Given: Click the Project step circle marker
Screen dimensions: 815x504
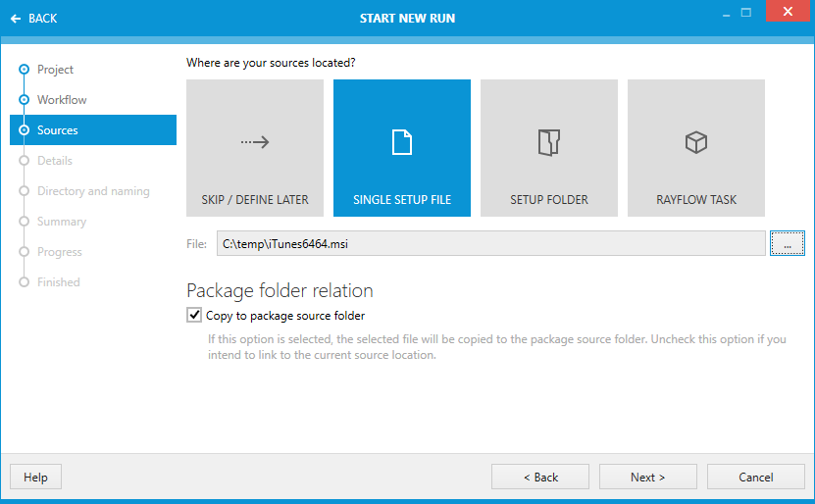Looking at the screenshot, I should (24, 70).
